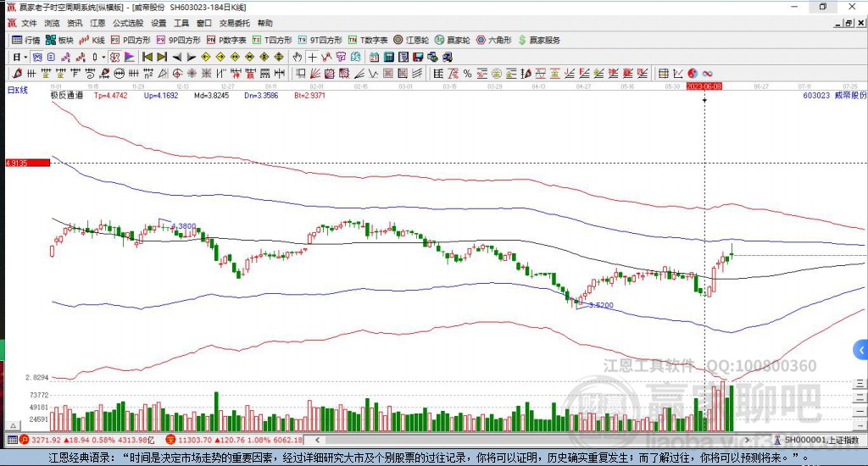Open the 文件 menu
The image size is (868, 466).
click(x=29, y=23)
